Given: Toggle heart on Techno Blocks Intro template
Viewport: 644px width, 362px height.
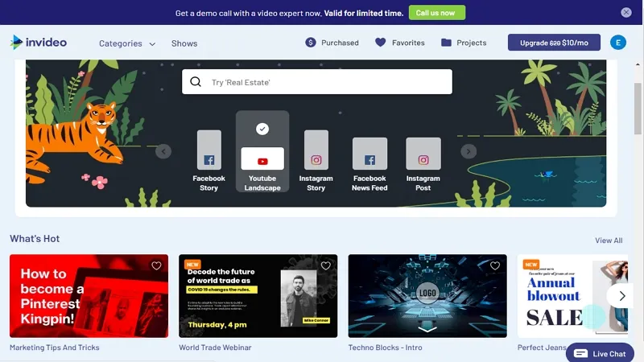Looking at the screenshot, I should 494,266.
